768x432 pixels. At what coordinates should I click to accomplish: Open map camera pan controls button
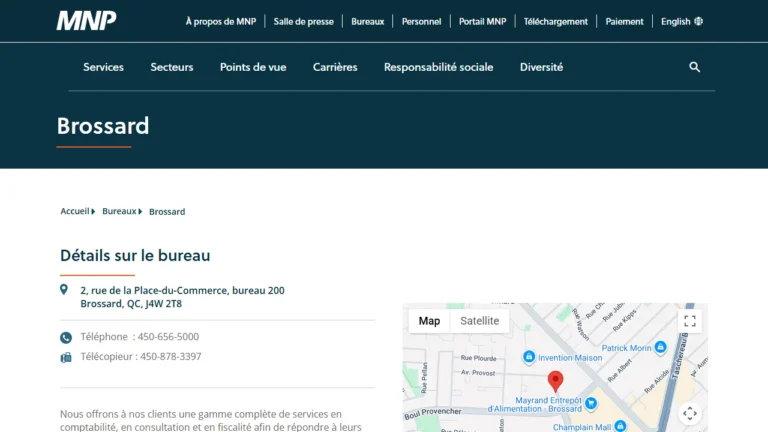(690, 413)
